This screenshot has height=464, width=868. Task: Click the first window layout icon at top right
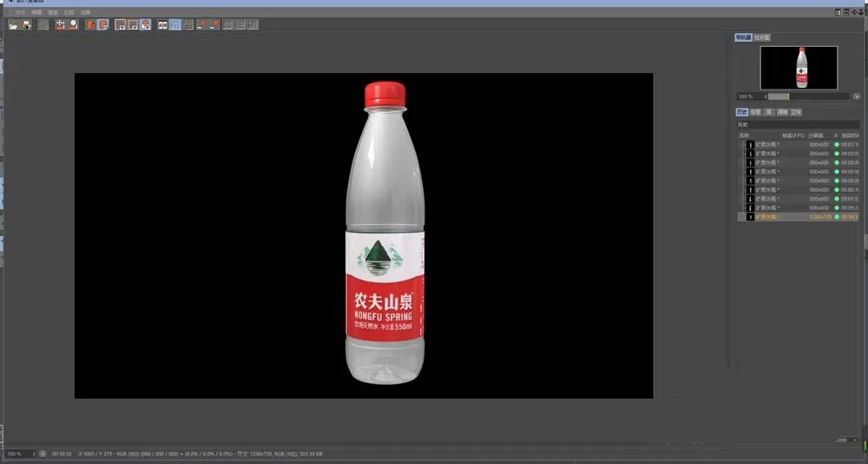[838, 12]
